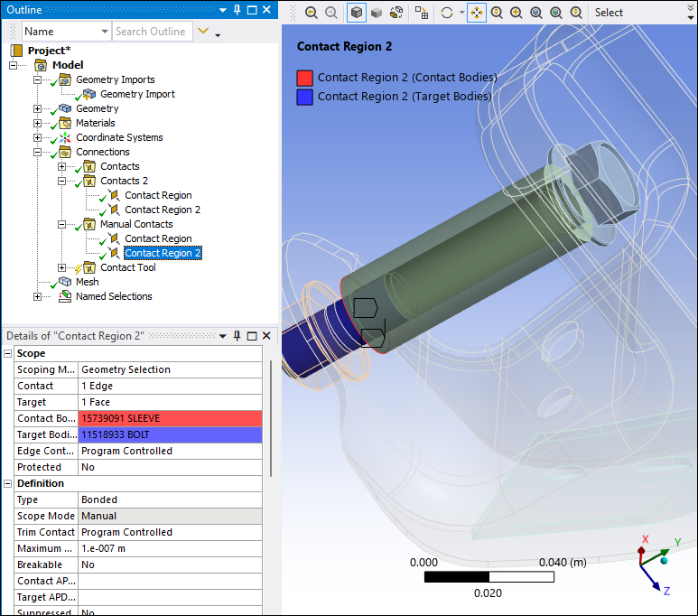This screenshot has width=698, height=616.
Task: Click the Mesh icon in outline tree
Action: pyautogui.click(x=65, y=282)
